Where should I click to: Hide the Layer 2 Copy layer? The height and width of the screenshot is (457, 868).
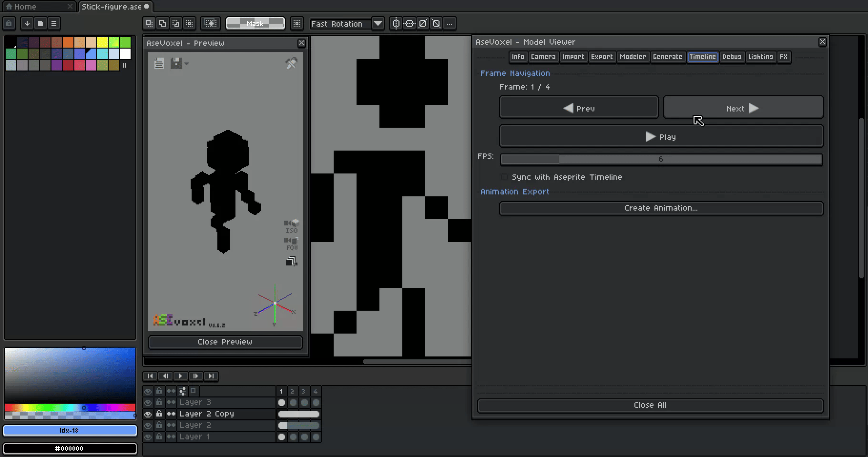148,414
